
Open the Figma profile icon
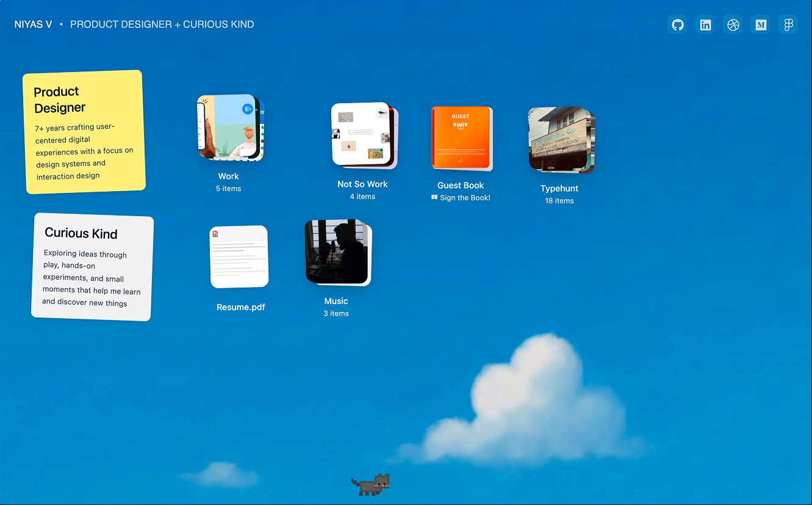click(x=788, y=25)
